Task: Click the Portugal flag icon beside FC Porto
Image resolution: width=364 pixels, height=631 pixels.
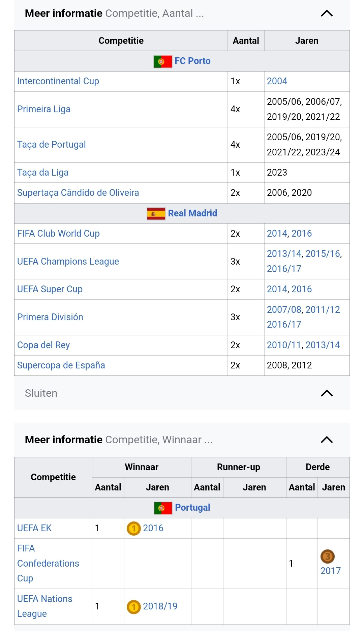Action: [163, 61]
